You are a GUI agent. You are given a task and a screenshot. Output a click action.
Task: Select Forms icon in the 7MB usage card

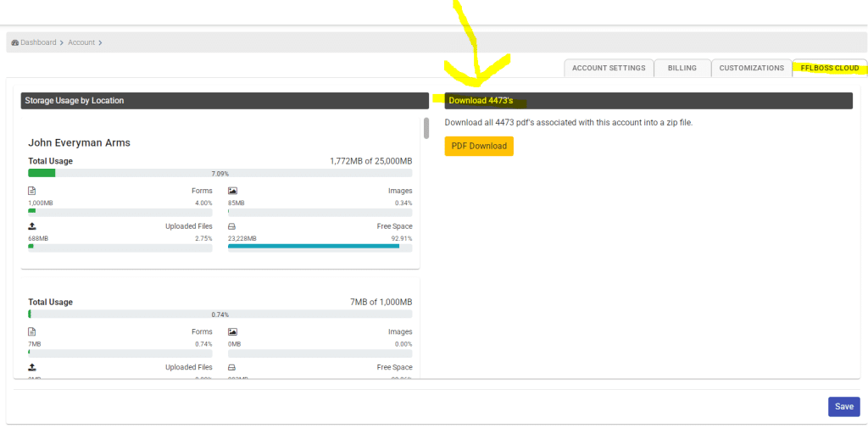(32, 331)
